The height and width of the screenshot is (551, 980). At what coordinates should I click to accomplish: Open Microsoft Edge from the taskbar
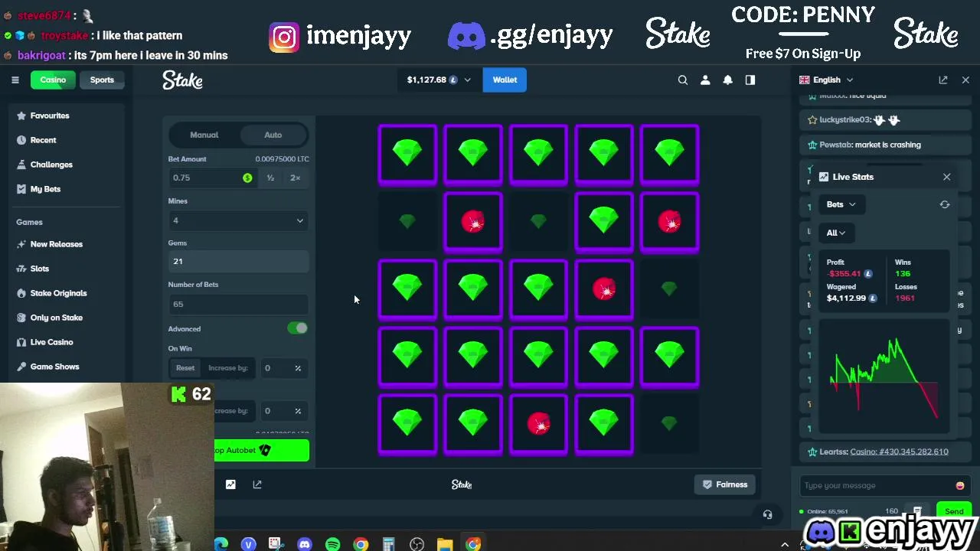point(220,544)
